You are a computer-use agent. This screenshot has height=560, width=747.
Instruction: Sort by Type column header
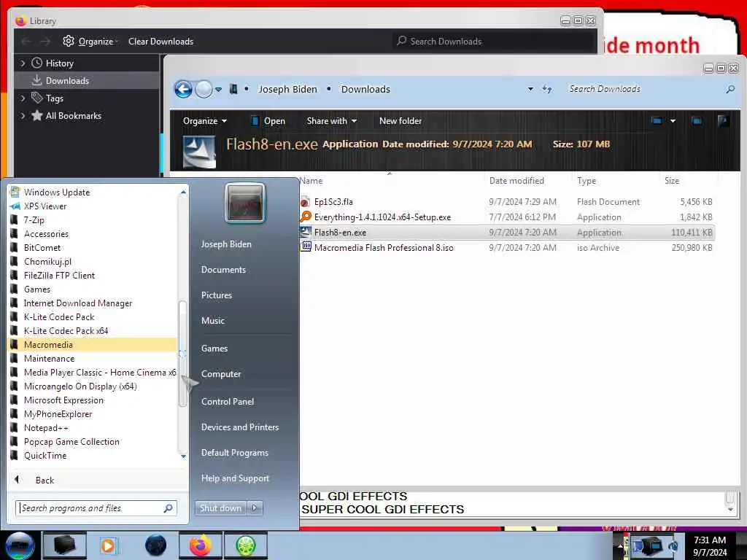587,181
